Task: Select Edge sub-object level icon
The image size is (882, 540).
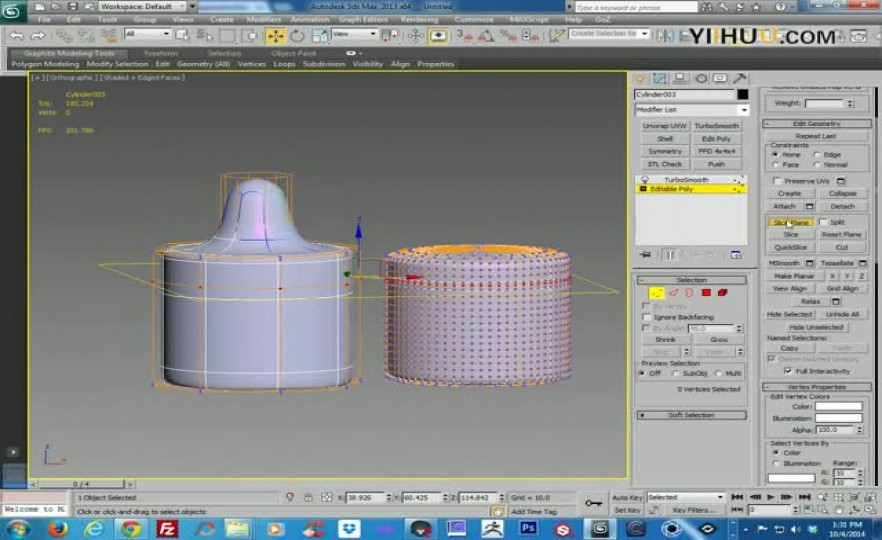Action: pos(673,292)
